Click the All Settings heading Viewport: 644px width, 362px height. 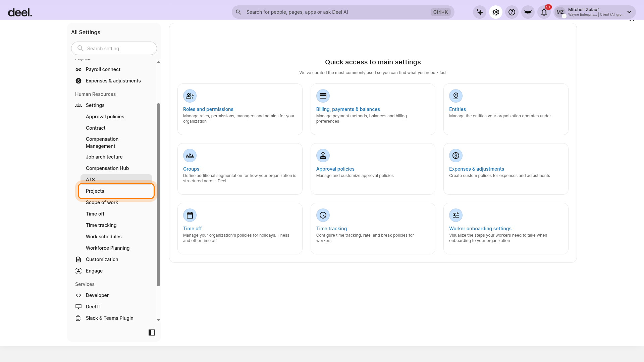click(x=86, y=32)
